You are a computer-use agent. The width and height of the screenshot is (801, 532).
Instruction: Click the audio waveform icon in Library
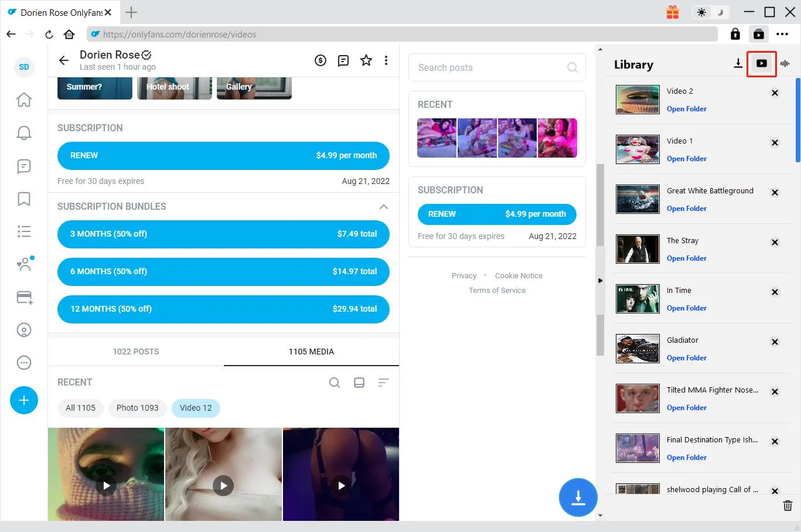[x=785, y=64]
